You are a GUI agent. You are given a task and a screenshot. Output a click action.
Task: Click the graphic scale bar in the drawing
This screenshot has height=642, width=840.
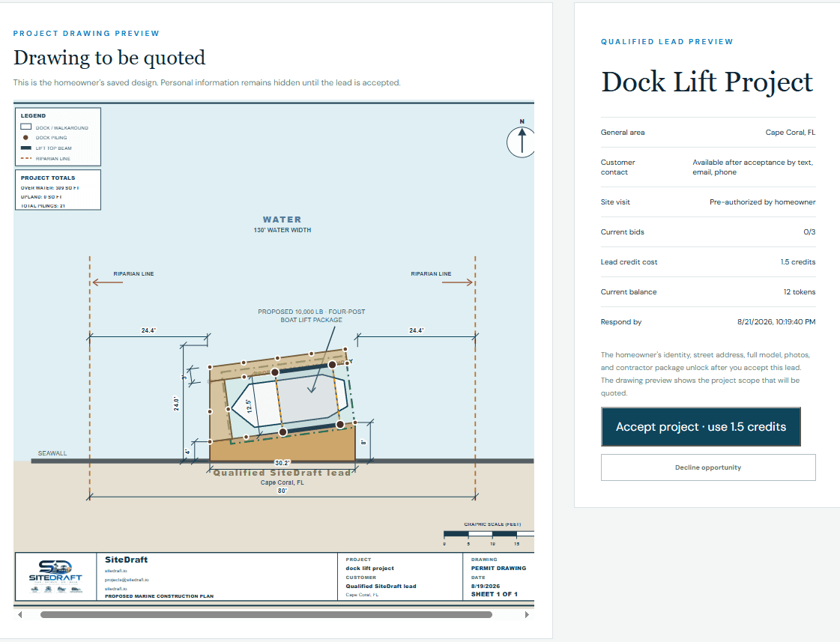tap(489, 534)
